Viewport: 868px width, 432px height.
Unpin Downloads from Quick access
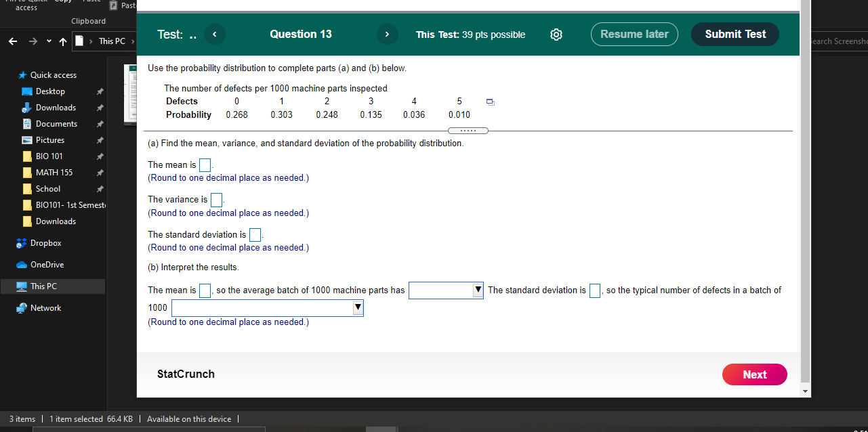coord(100,107)
